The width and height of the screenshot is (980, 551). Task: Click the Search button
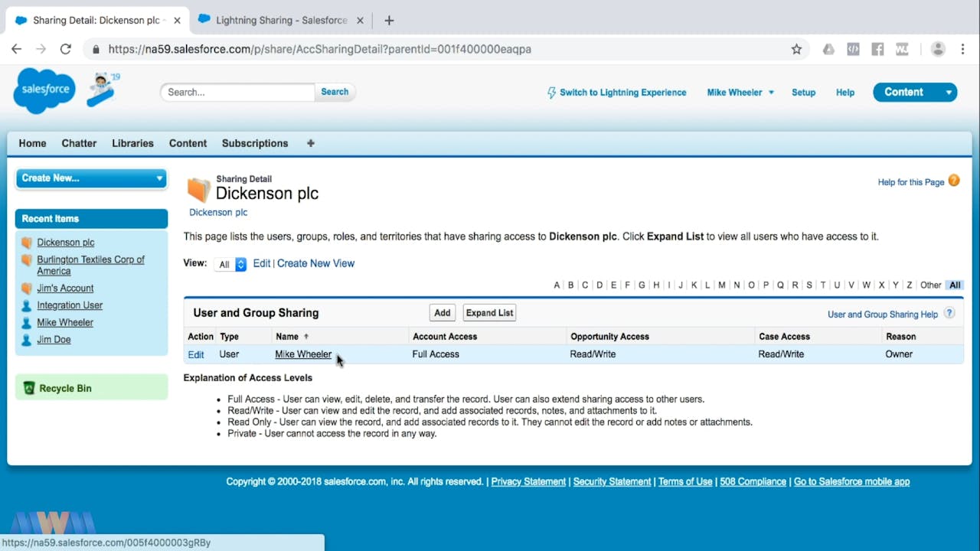click(x=335, y=92)
